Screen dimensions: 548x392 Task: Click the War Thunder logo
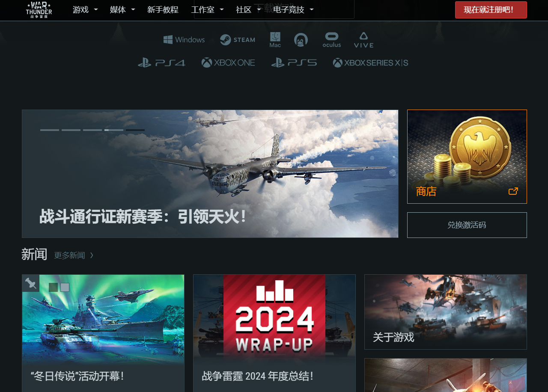pos(39,9)
